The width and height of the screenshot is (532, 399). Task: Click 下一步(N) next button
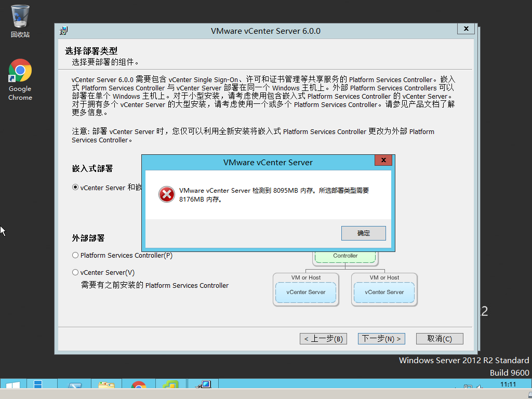[381, 339]
